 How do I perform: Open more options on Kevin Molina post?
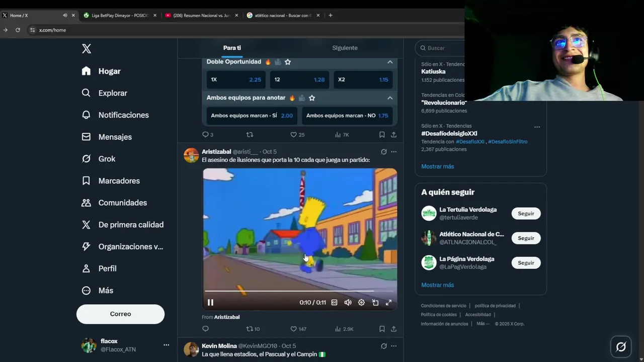click(x=394, y=346)
